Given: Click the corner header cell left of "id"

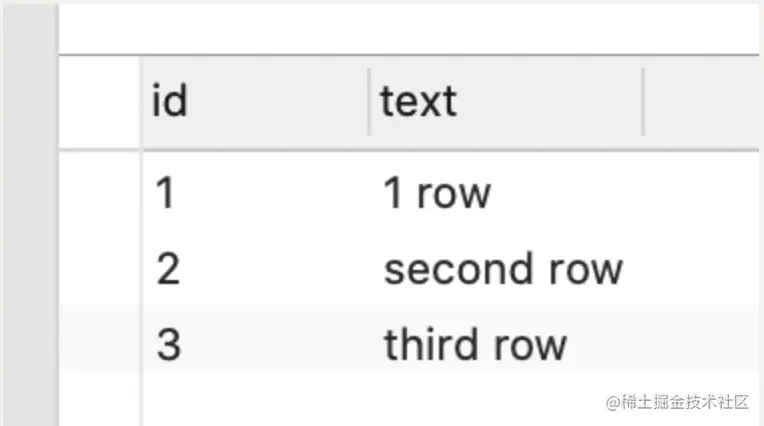Looking at the screenshot, I should tap(100, 101).
